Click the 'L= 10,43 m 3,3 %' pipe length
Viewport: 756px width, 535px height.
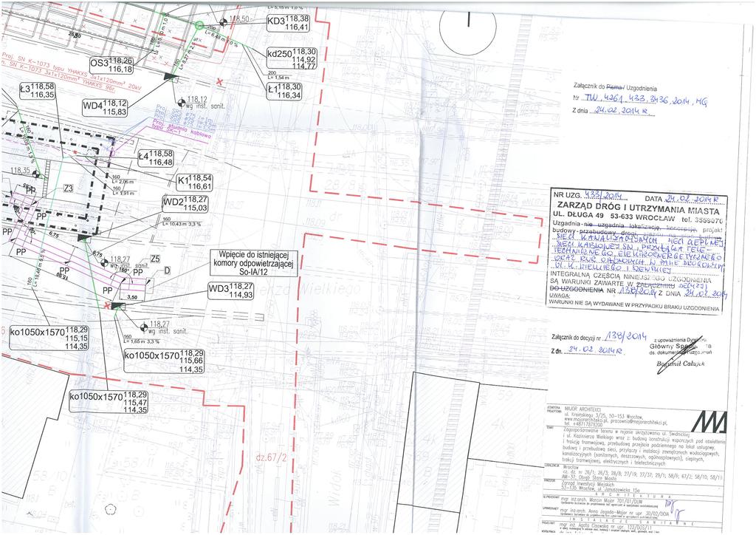click(181, 222)
